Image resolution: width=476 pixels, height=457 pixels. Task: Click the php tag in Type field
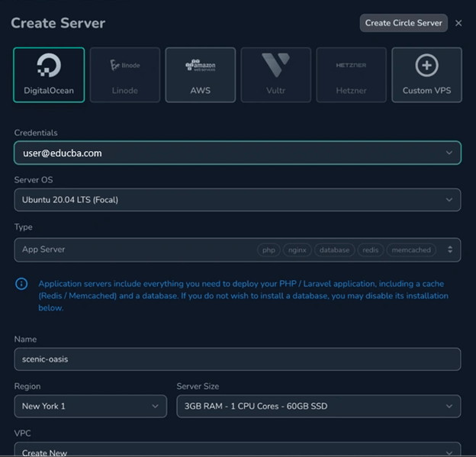point(269,250)
